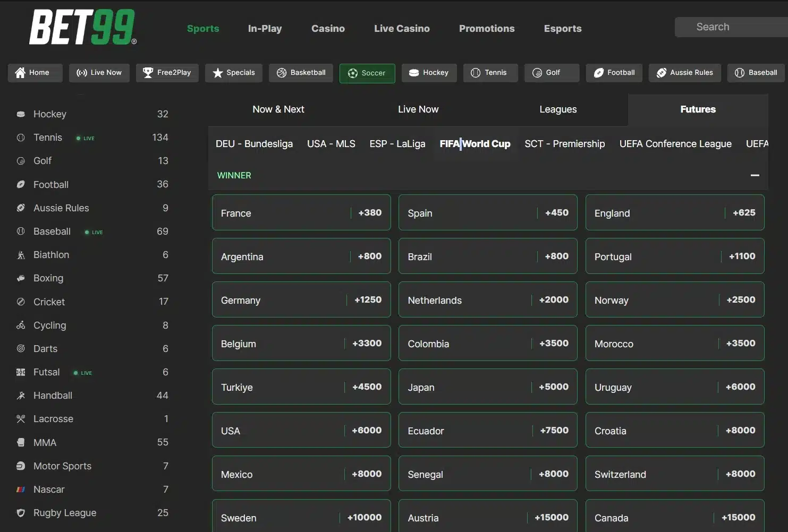Open sidebar Baseball with 69 events
The width and height of the screenshot is (788, 532).
pyautogui.click(x=92, y=231)
